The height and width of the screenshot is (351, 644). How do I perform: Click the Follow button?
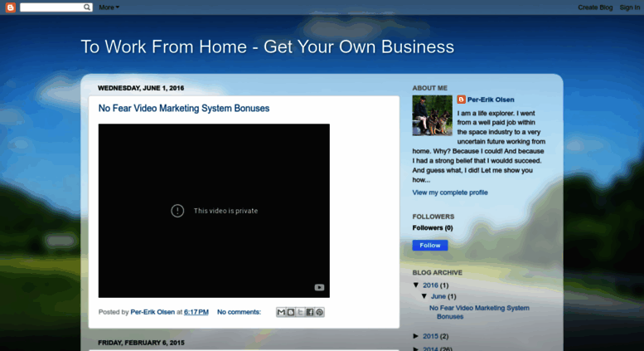(x=430, y=245)
